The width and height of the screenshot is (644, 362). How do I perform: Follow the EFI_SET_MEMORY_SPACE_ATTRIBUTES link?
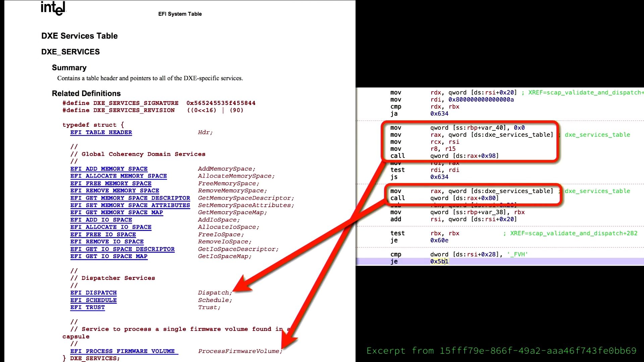tap(130, 205)
